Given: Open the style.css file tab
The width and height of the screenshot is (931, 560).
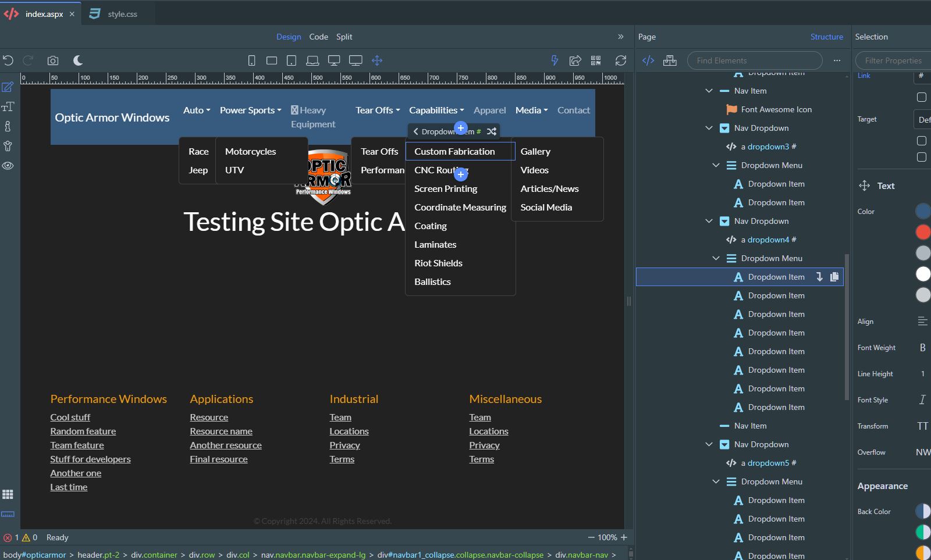Looking at the screenshot, I should click(114, 14).
